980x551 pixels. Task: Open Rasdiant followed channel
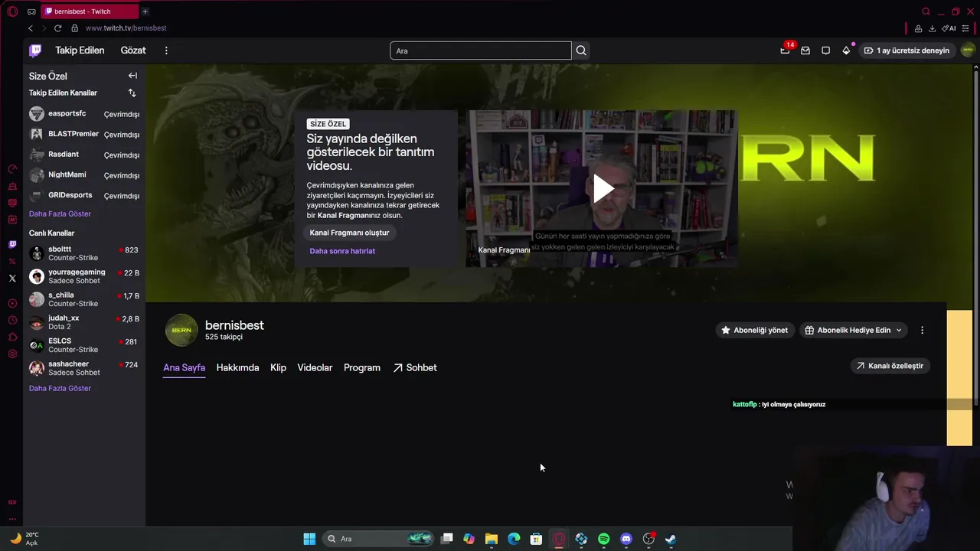(84, 155)
